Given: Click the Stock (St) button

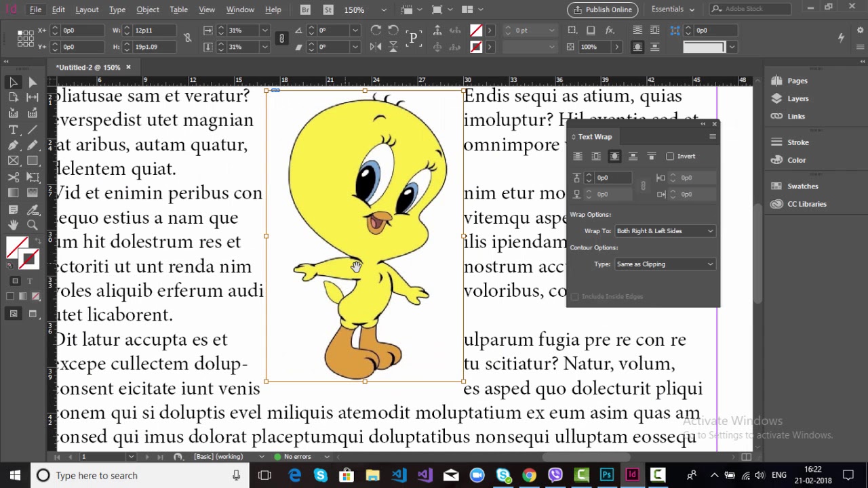Looking at the screenshot, I should click(x=328, y=9).
